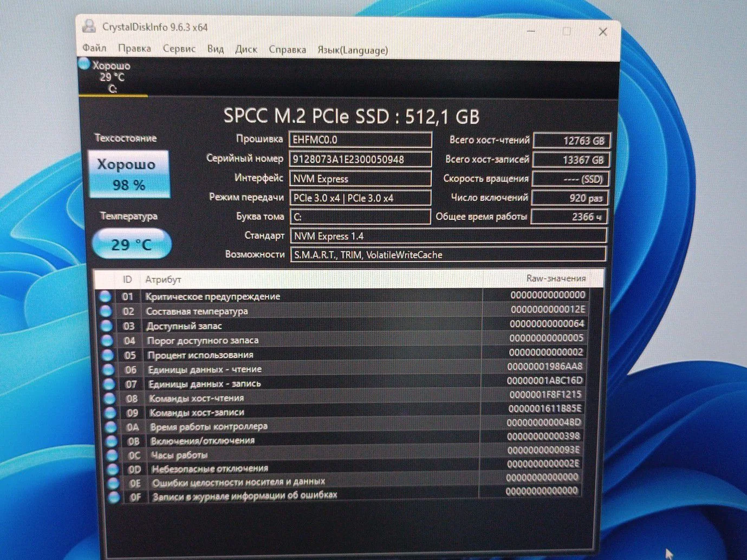Click status icon of Команды хост-записи row
The width and height of the screenshot is (747, 560).
click(x=110, y=413)
